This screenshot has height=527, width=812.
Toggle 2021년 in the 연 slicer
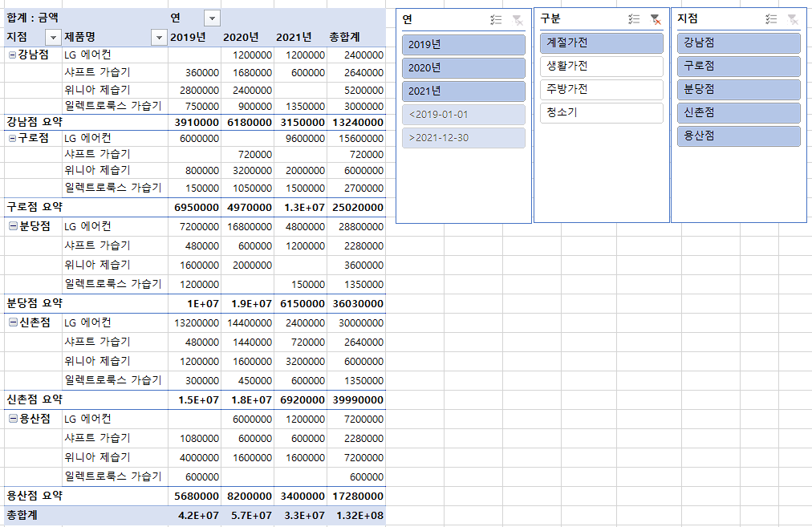pos(464,91)
